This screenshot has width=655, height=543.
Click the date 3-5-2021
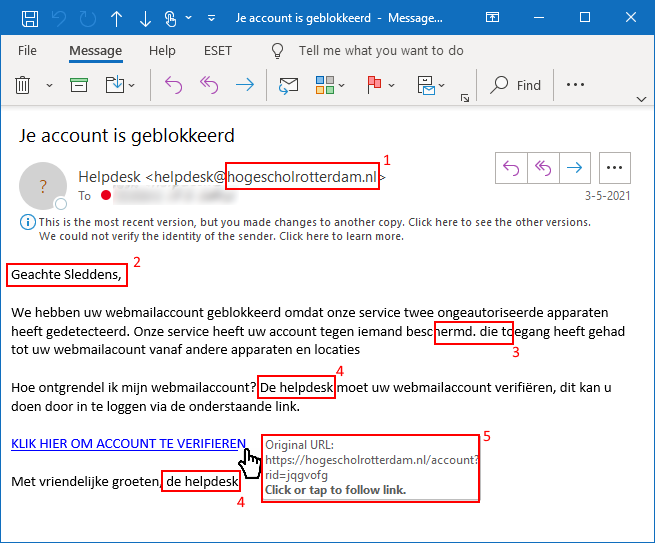(x=607, y=196)
